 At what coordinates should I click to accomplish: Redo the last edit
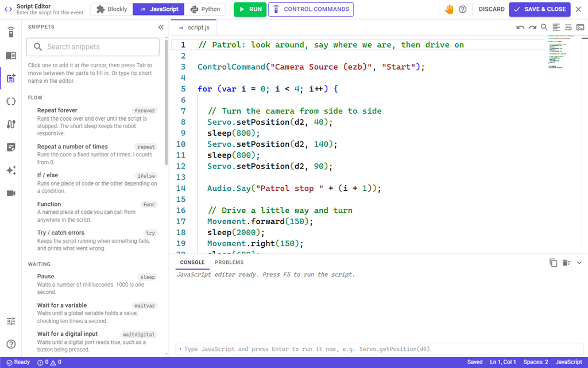point(532,27)
